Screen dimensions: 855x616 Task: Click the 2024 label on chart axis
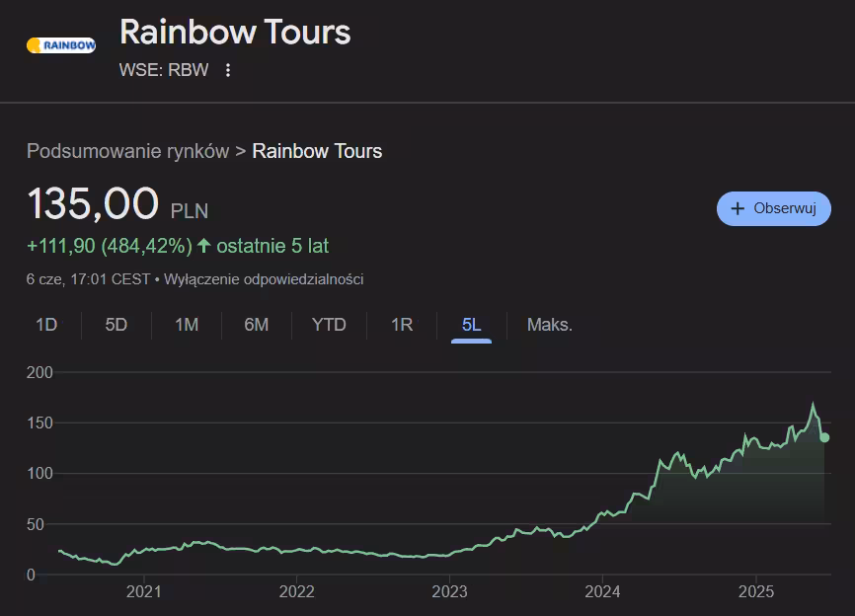click(602, 591)
